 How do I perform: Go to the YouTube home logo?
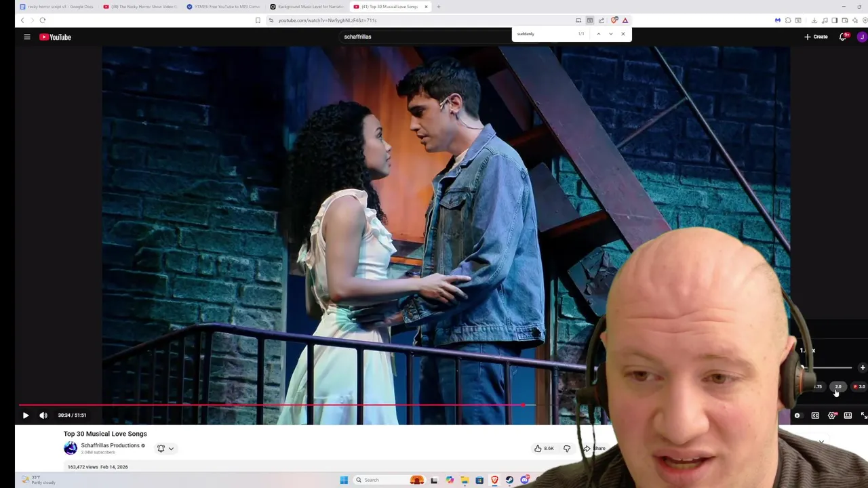pos(55,37)
